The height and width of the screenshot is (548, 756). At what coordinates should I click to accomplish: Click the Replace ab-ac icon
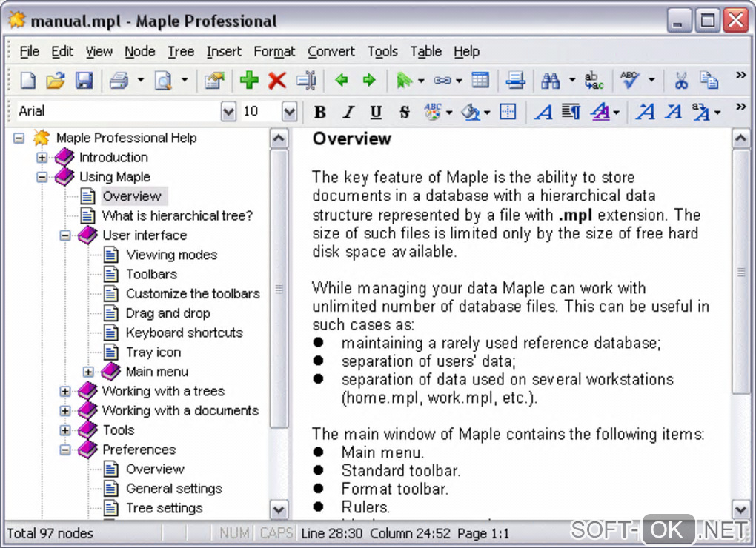[594, 80]
